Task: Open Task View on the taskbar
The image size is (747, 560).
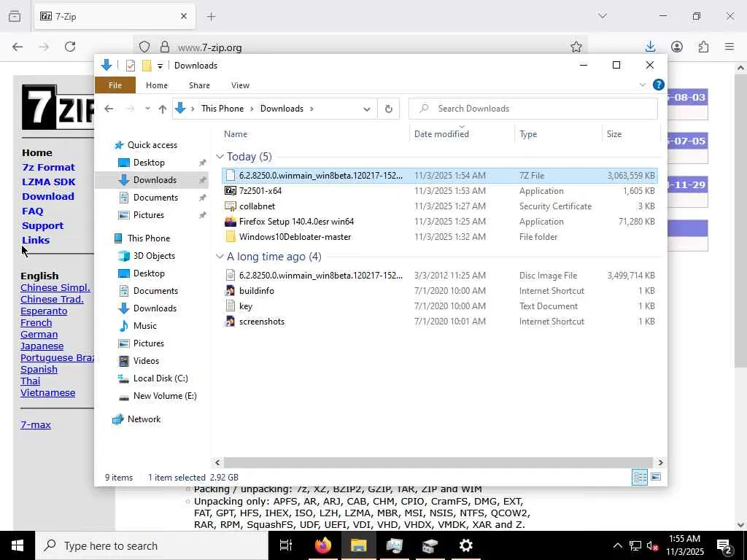Action: coord(286,545)
